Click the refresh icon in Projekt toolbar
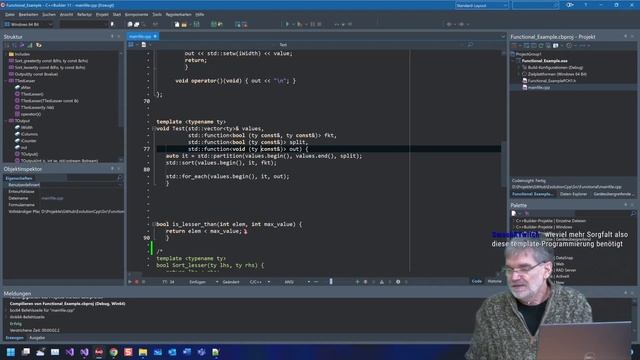Screen dimensions: 640x360 point(541,45)
